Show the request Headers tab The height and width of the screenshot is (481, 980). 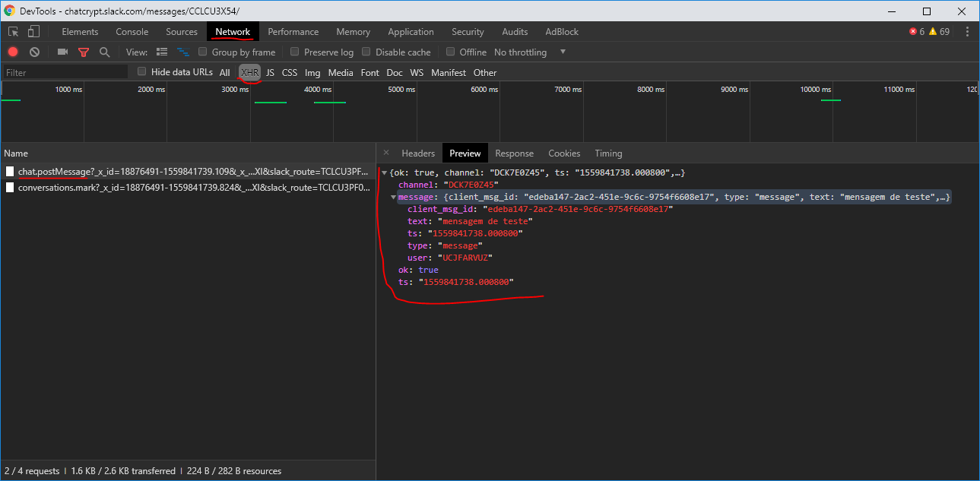tap(418, 153)
